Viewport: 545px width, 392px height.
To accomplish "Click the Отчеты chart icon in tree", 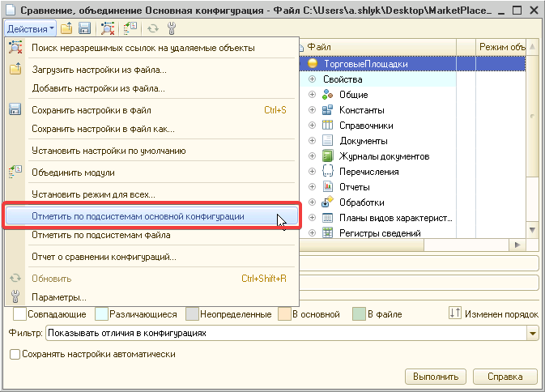I will click(x=328, y=187).
